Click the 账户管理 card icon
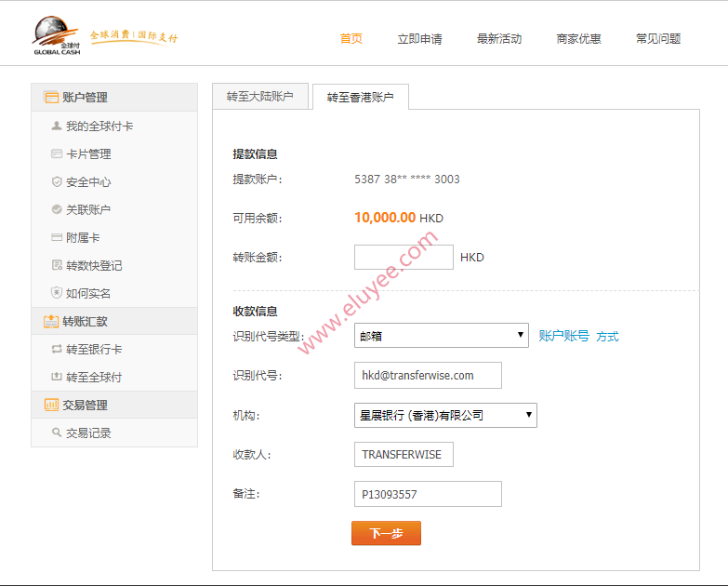The width and height of the screenshot is (728, 586). coord(51,98)
